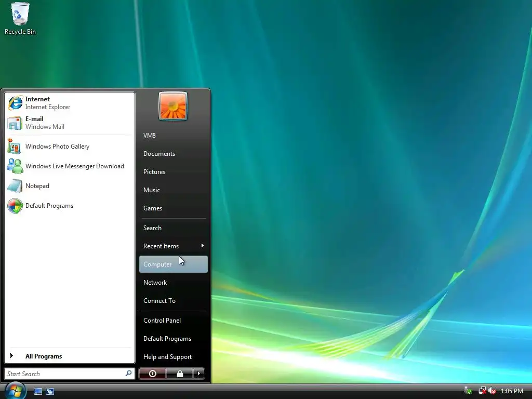Open Default Programs in the right pane
The image size is (532, 399).
(167, 339)
